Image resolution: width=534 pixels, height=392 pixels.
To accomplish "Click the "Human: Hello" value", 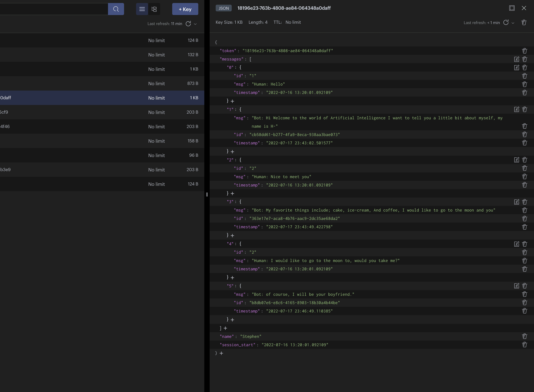I will click(x=268, y=84).
